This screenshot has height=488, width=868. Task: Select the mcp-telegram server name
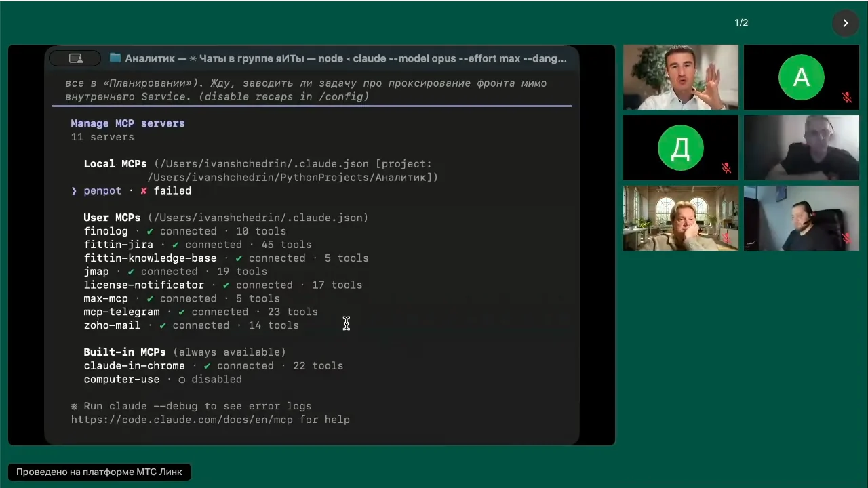(x=121, y=312)
